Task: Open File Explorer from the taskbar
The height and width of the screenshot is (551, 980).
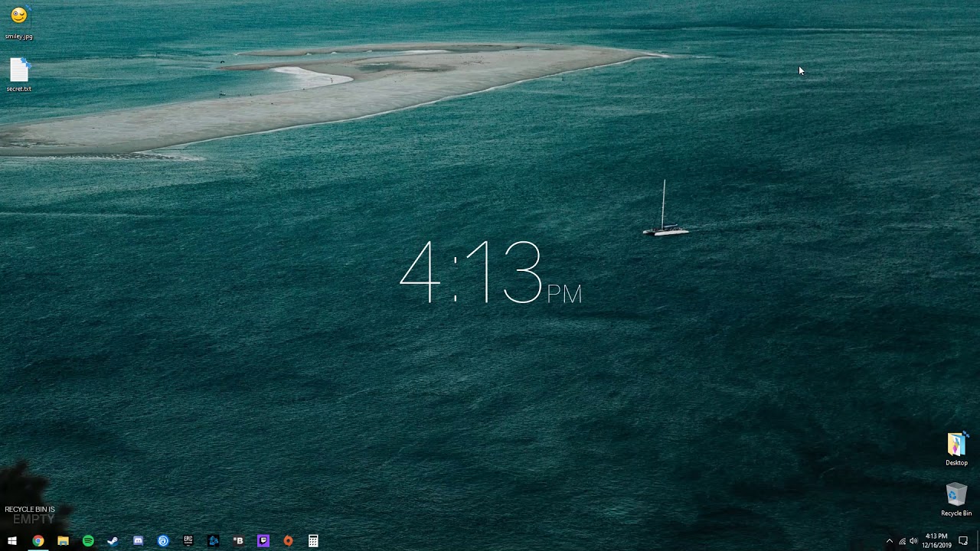Action: click(63, 541)
